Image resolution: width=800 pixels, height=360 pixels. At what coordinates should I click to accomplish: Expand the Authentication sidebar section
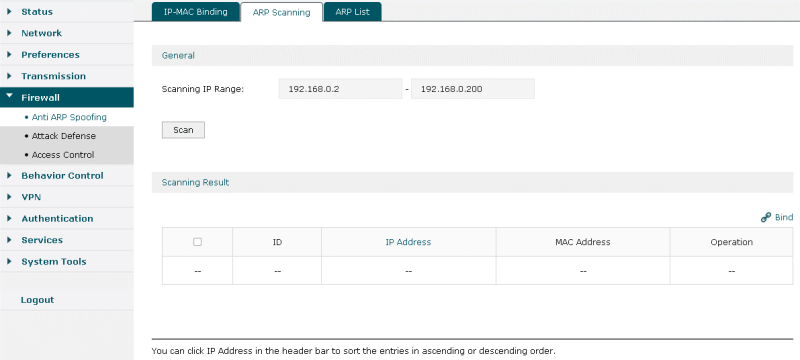[x=67, y=218]
